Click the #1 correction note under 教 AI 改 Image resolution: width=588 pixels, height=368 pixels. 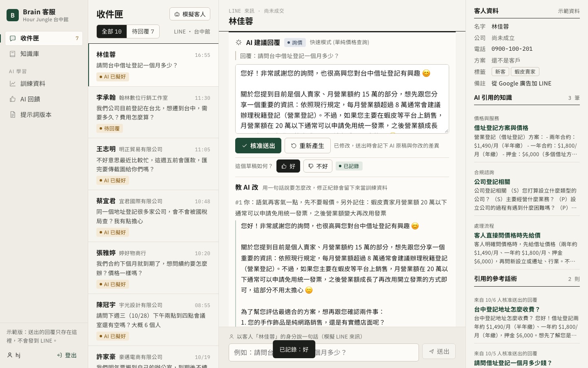click(341, 208)
